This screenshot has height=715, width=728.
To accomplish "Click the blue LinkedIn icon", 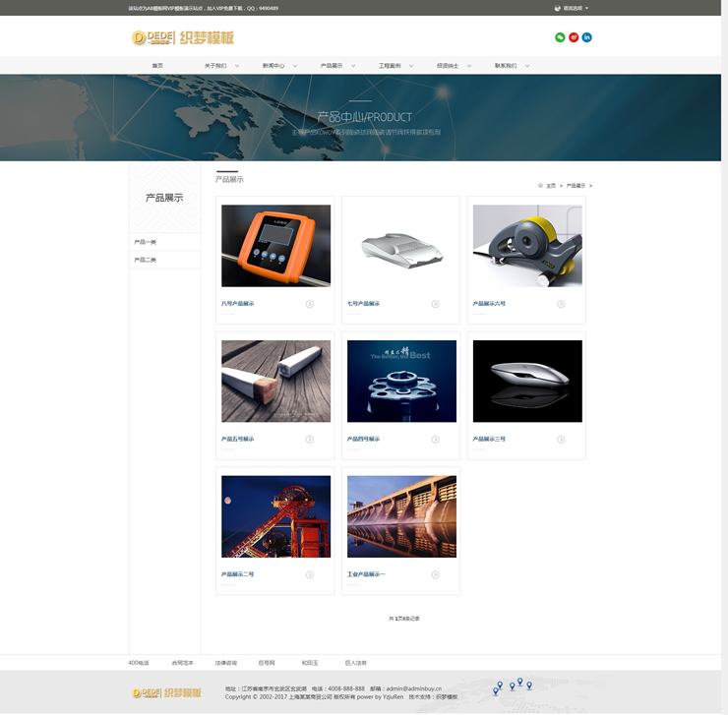I will (x=587, y=37).
